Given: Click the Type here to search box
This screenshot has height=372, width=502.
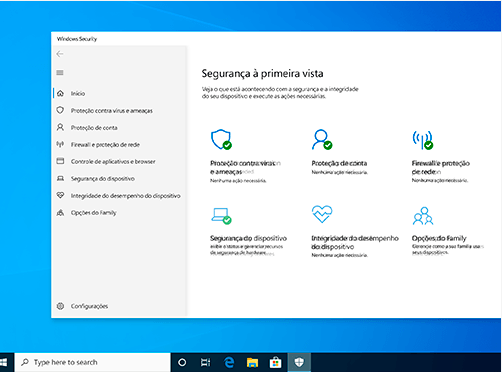Looking at the screenshot, I should tap(93, 362).
